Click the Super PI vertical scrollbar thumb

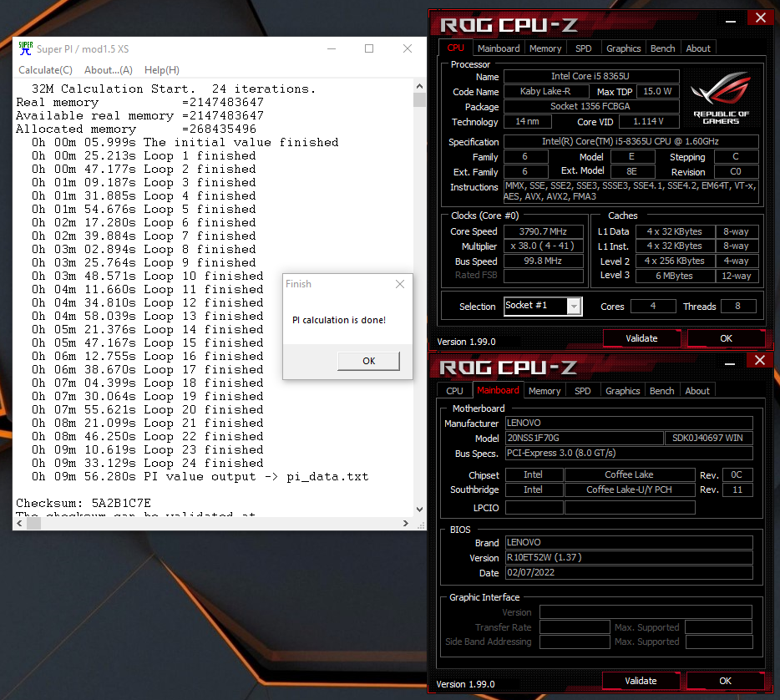[x=419, y=99]
